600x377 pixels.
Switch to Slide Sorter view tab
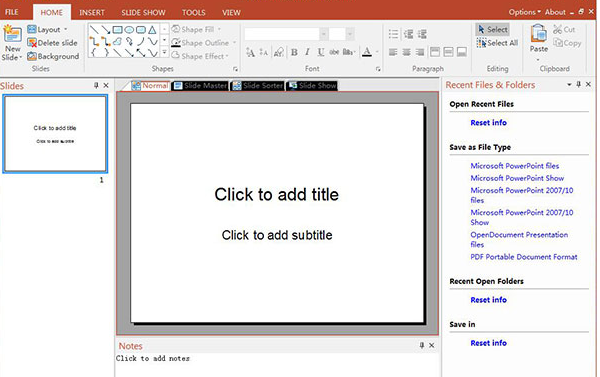click(258, 86)
